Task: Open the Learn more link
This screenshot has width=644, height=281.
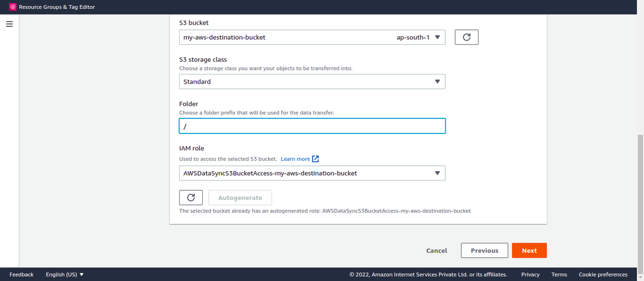Action: (295, 159)
